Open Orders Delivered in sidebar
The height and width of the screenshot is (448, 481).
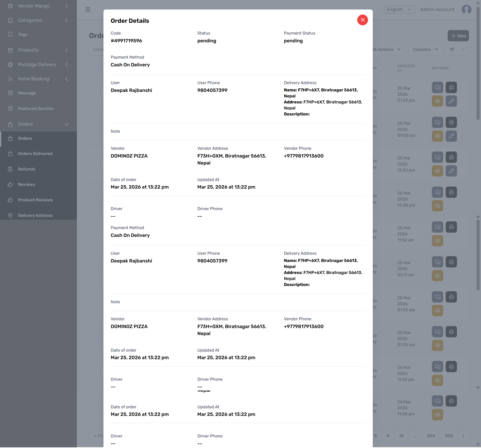click(35, 154)
